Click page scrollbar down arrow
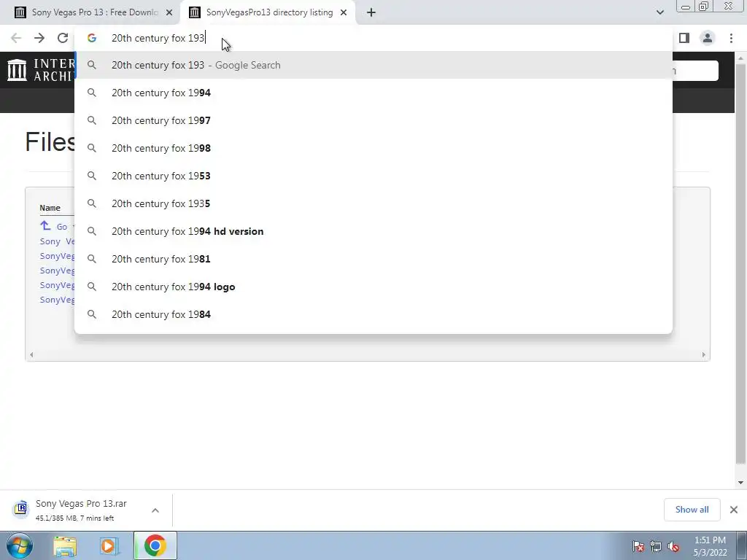Viewport: 747px width, 560px height. [x=740, y=483]
